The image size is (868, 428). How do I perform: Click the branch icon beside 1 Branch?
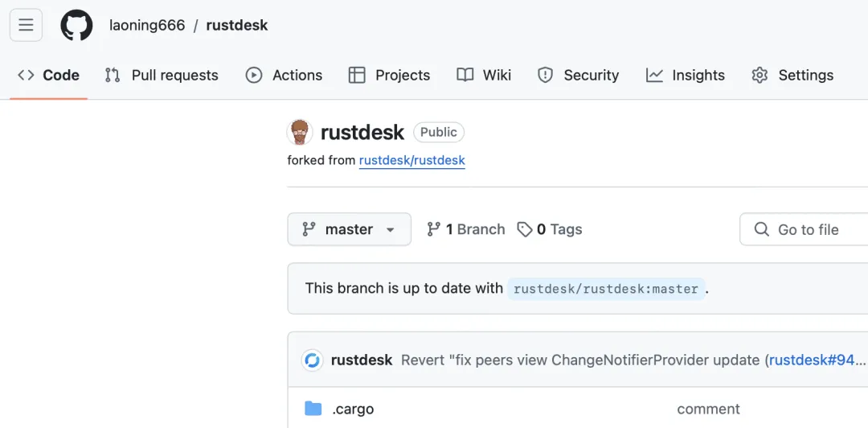pos(434,229)
